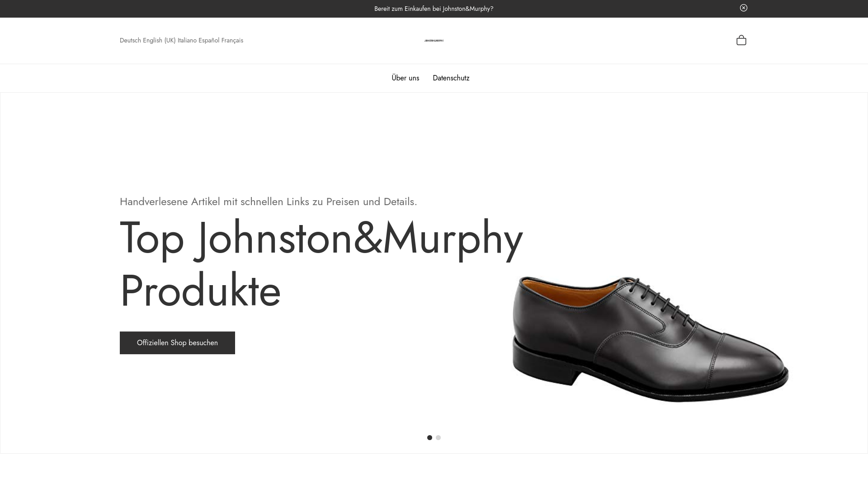
Task: Click the Handverlesene Artikel subtitle text
Action: 269,202
